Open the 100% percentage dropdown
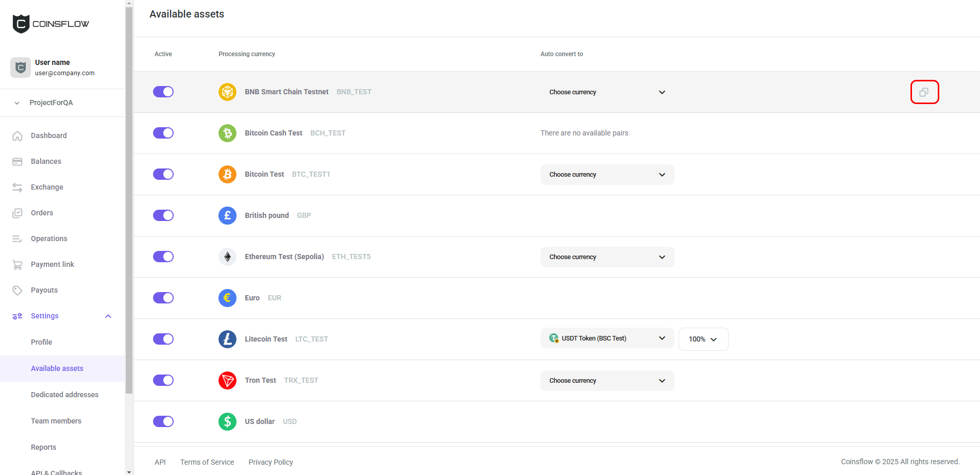 [703, 339]
